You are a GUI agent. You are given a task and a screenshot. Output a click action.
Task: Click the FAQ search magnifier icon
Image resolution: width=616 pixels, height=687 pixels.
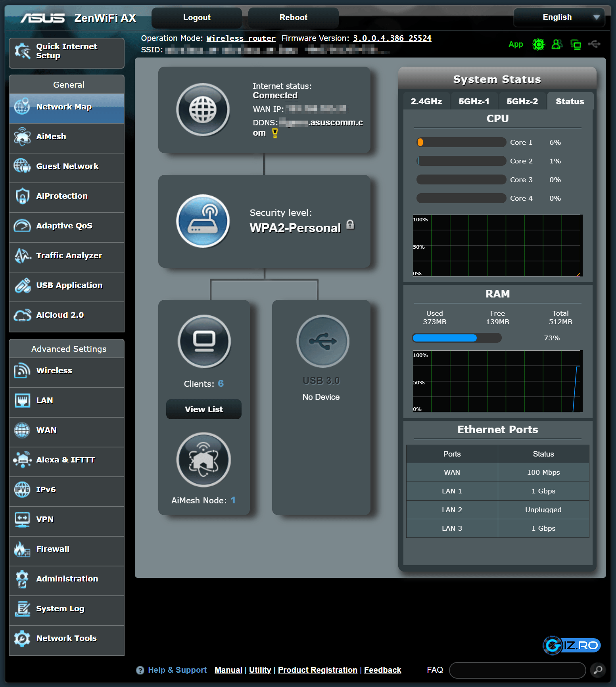598,670
